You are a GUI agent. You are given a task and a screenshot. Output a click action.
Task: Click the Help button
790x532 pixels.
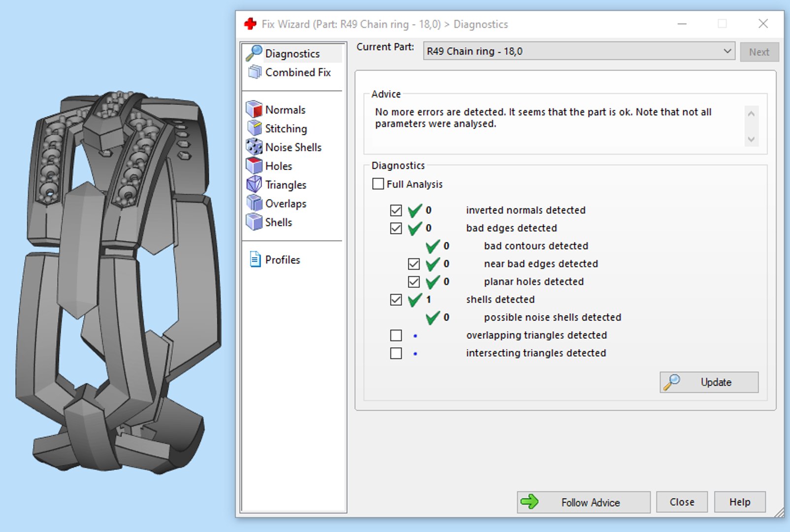[x=740, y=502]
